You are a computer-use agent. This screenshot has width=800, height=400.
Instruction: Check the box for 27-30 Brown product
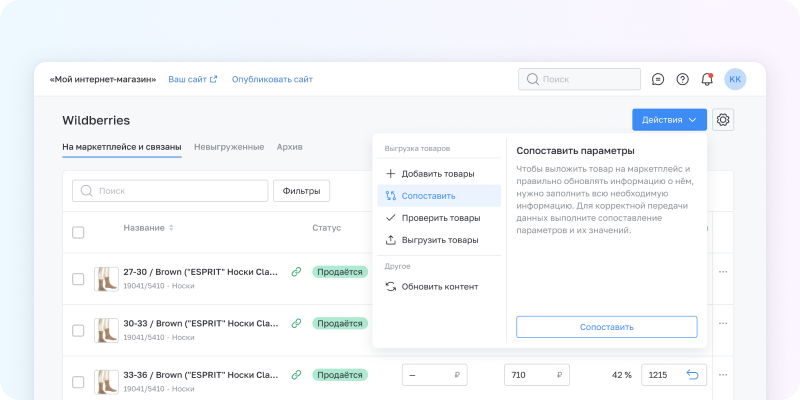point(78,278)
